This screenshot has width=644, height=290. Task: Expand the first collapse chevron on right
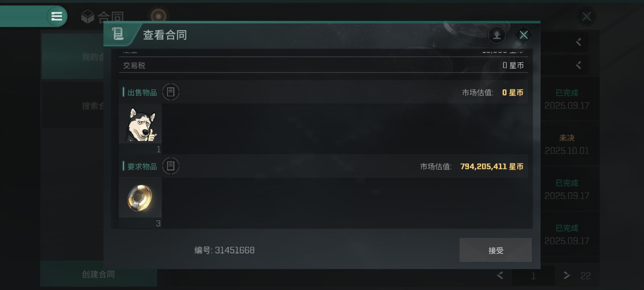point(579,42)
